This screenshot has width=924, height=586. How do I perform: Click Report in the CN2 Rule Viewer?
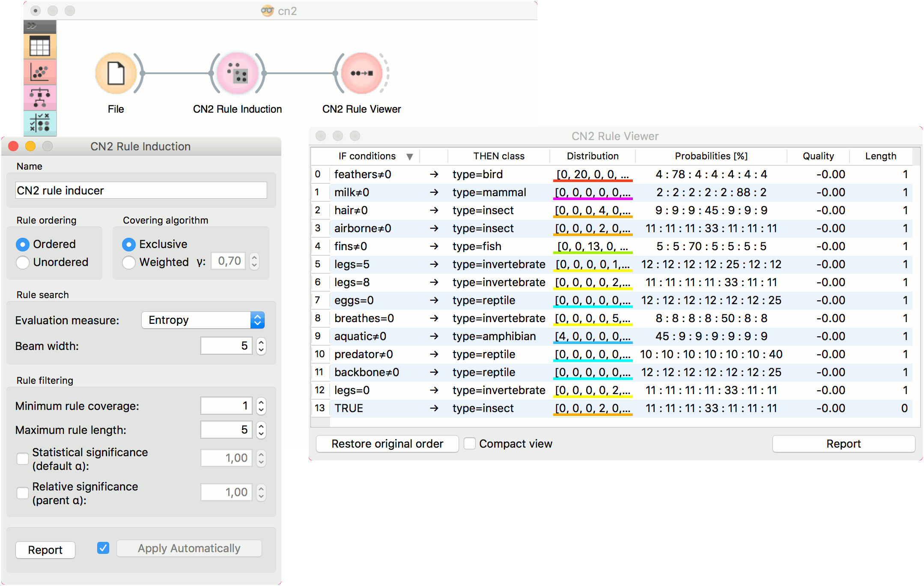point(843,444)
